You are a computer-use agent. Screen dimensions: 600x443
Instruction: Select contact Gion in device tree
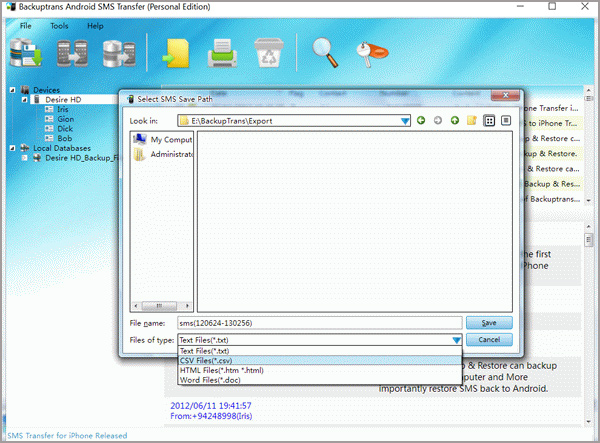point(65,119)
